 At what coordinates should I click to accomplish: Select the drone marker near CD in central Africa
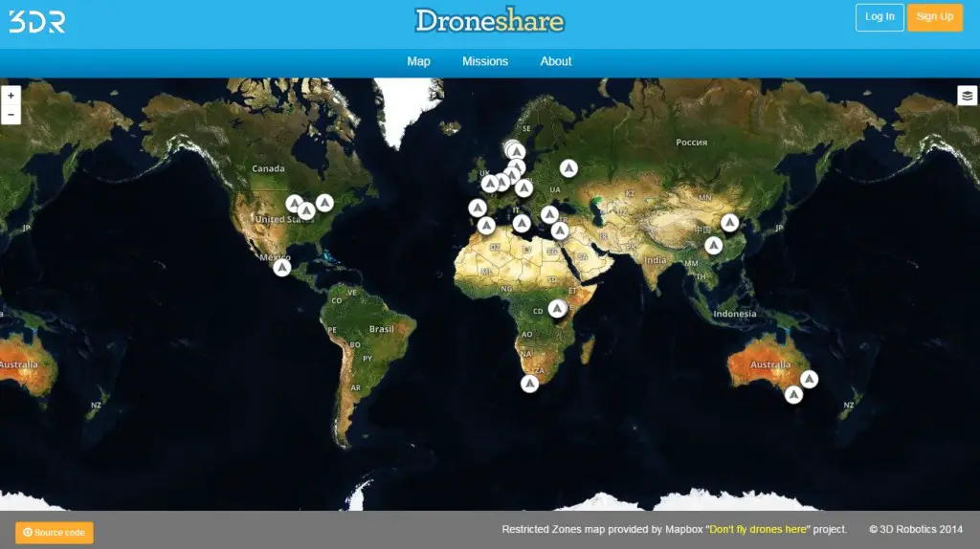pyautogui.click(x=558, y=308)
